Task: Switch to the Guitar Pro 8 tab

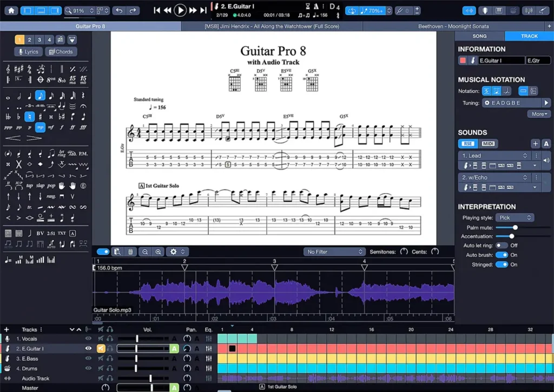Action: (x=90, y=26)
